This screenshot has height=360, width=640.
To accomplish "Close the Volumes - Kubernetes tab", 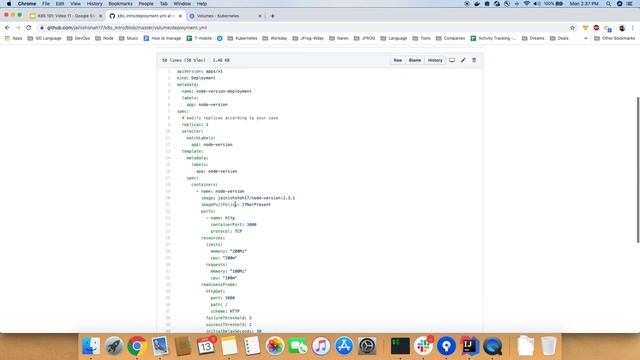I will click(x=260, y=16).
